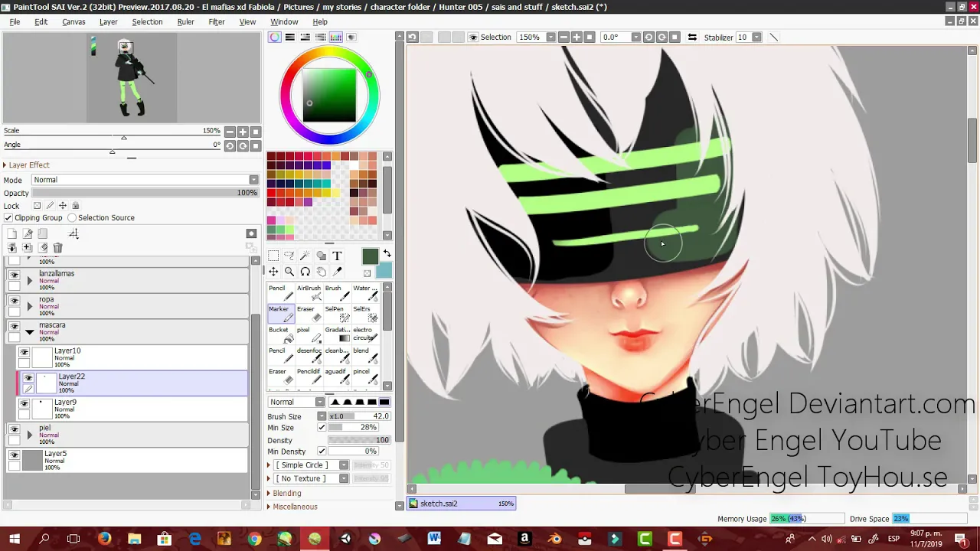Expand the ropa layer folder

29,306
